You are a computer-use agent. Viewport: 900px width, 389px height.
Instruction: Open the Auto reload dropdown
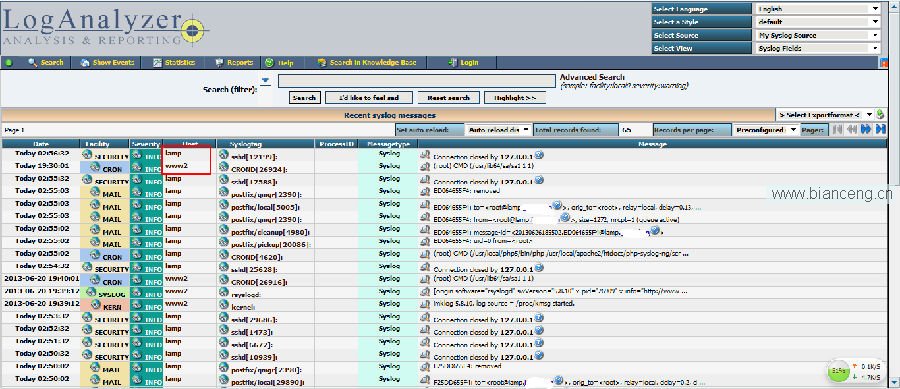498,130
